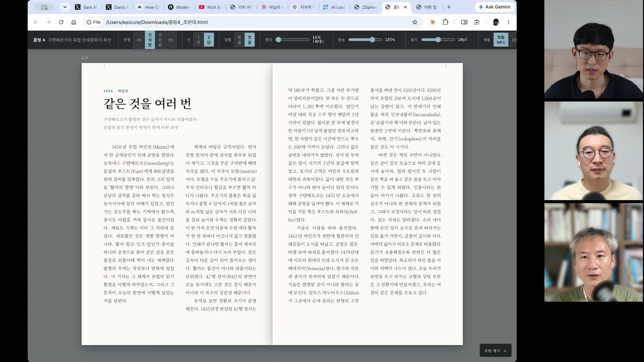Bookmark this page with the star icon
The width and height of the screenshot is (644, 362).
point(415,22)
